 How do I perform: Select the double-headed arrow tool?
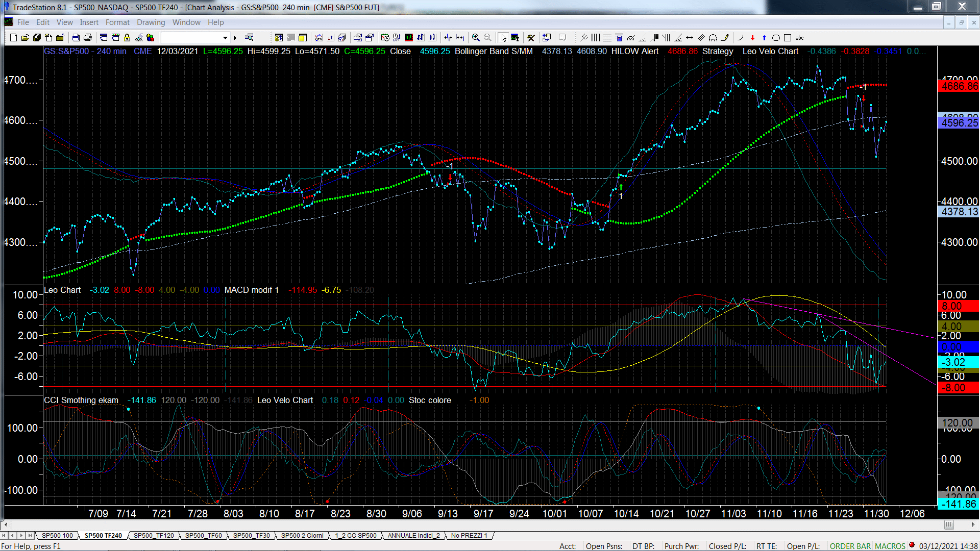point(690,38)
